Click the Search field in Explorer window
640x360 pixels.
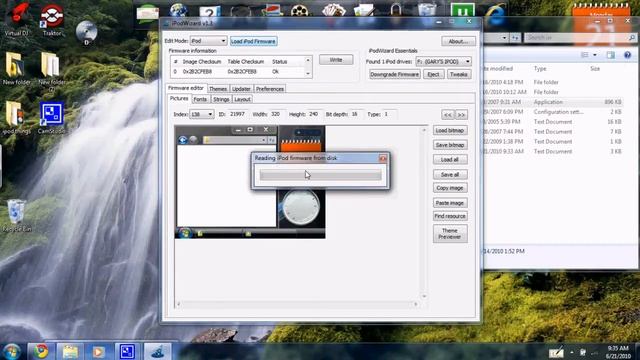point(580,38)
